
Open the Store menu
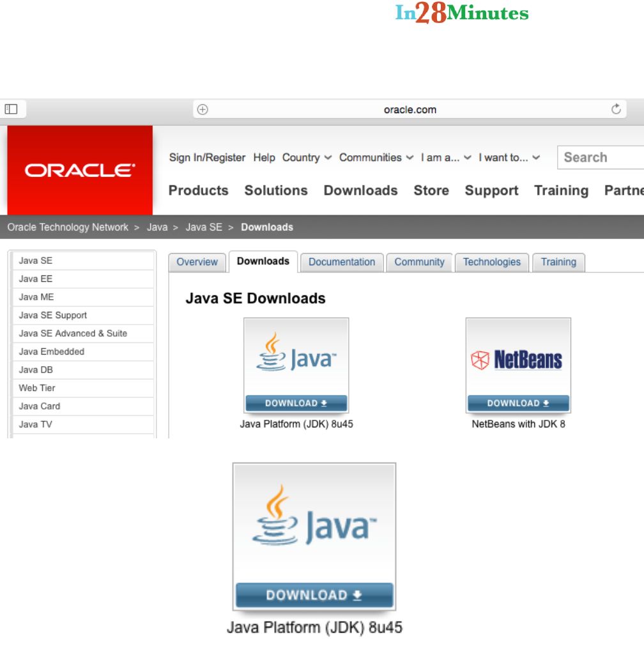click(431, 190)
